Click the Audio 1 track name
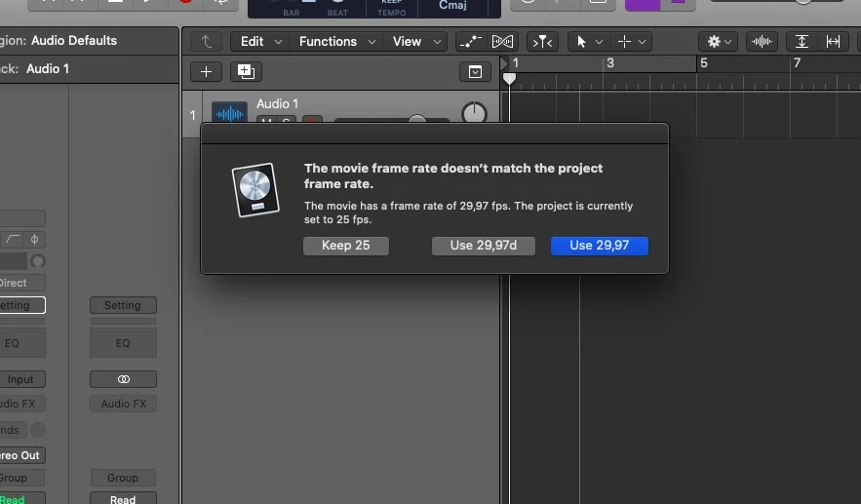Image resolution: width=861 pixels, height=504 pixels. [x=277, y=103]
